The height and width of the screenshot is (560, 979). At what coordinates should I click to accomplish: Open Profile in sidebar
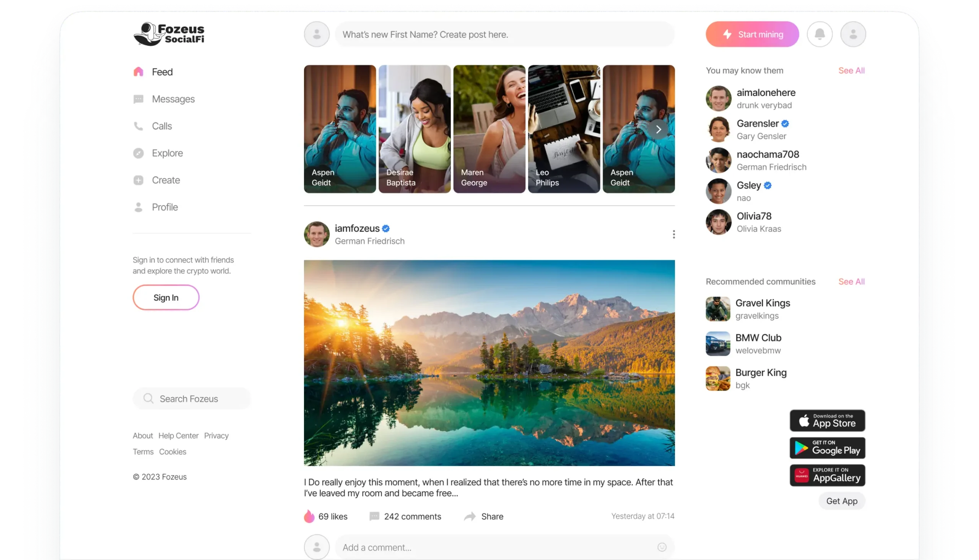[x=155, y=207]
